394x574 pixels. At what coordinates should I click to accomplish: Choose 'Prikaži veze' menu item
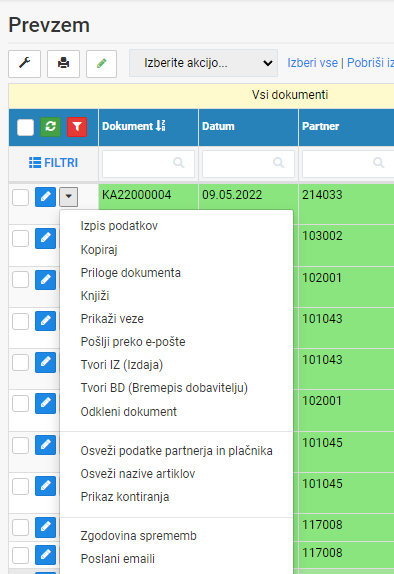tap(112, 319)
